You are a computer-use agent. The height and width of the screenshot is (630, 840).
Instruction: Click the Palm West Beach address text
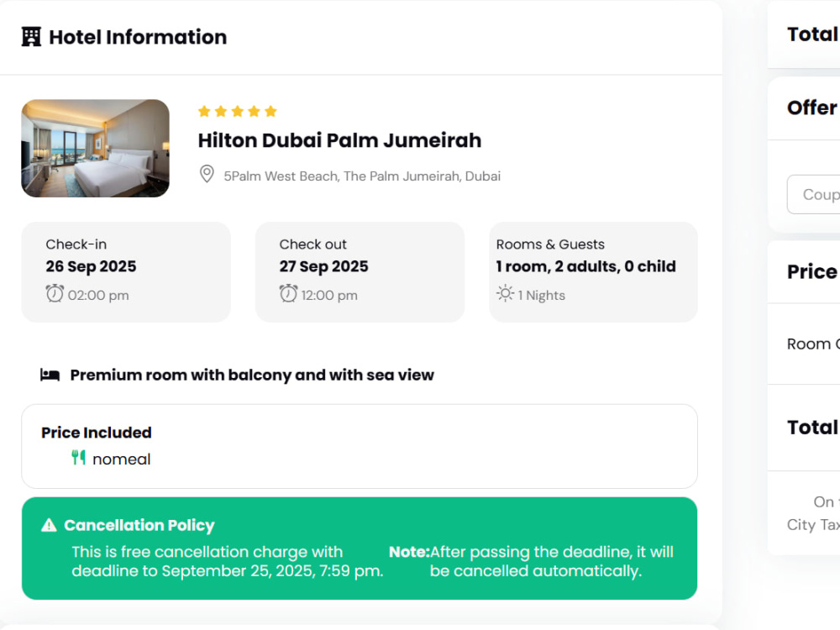click(x=362, y=176)
